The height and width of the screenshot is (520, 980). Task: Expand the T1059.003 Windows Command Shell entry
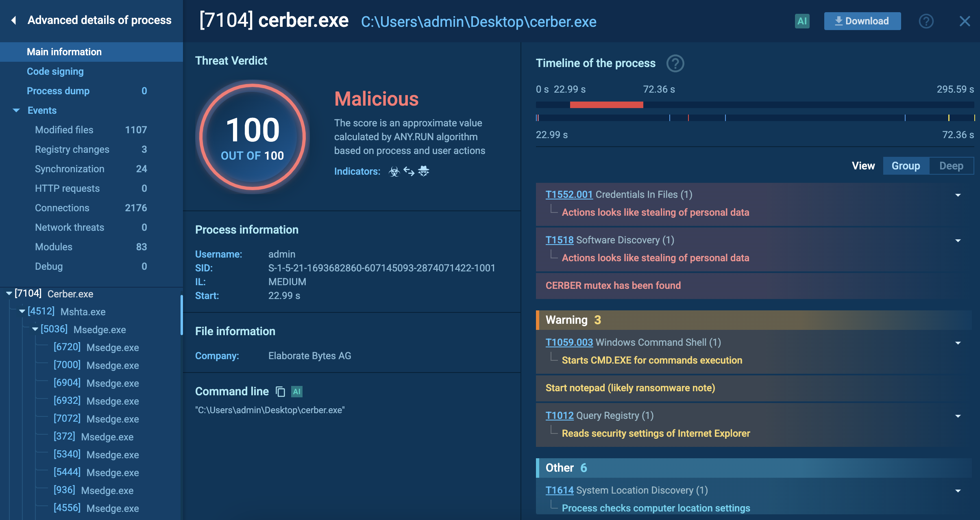tap(958, 343)
